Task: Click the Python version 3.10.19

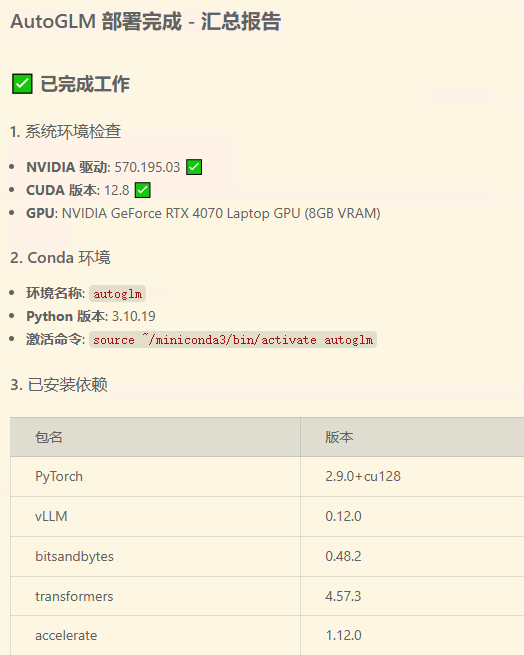Action: coord(134,316)
